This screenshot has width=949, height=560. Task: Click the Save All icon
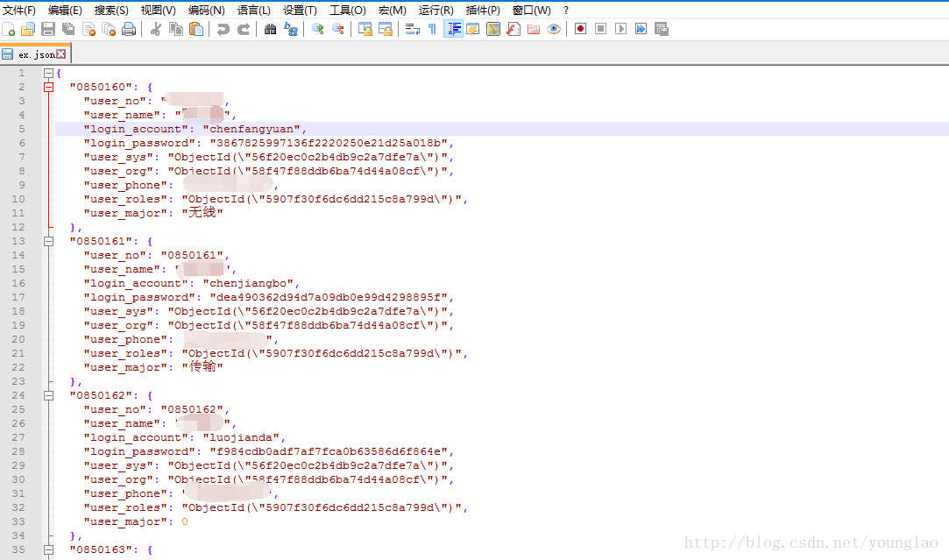pos(68,29)
